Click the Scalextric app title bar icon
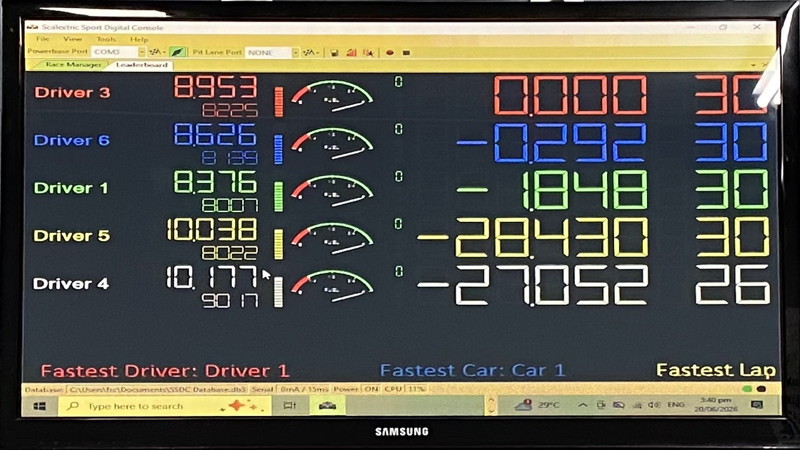 pos(33,27)
